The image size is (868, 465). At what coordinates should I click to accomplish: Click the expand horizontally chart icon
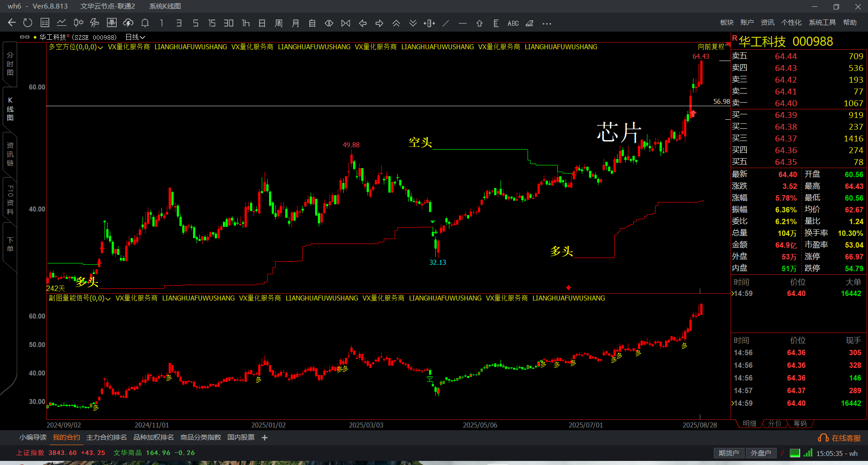tap(329, 23)
